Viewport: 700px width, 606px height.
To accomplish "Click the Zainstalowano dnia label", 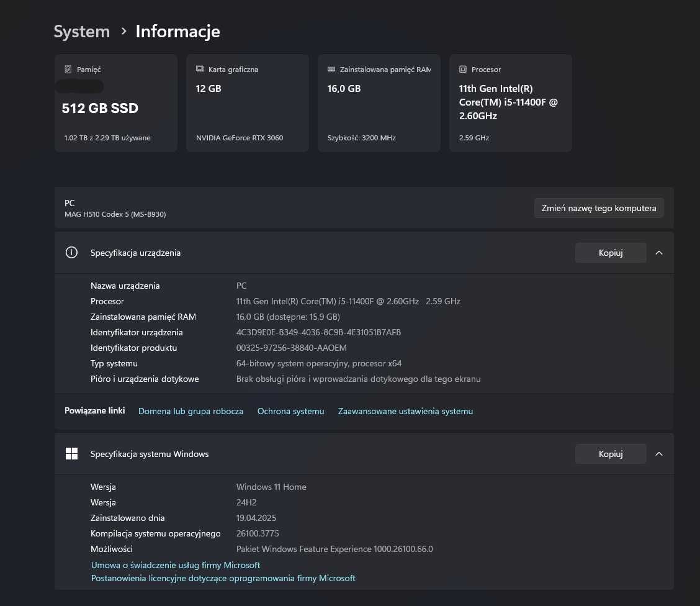I will (x=128, y=518).
